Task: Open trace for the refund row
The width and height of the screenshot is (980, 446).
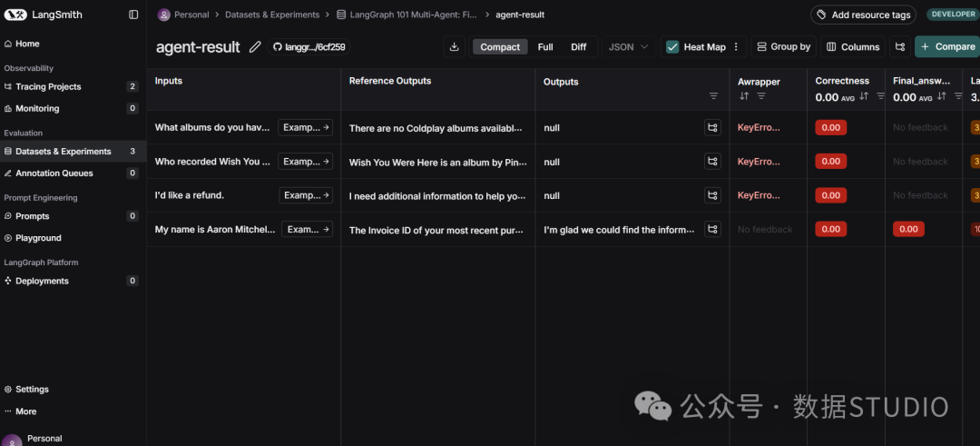Action: point(712,195)
